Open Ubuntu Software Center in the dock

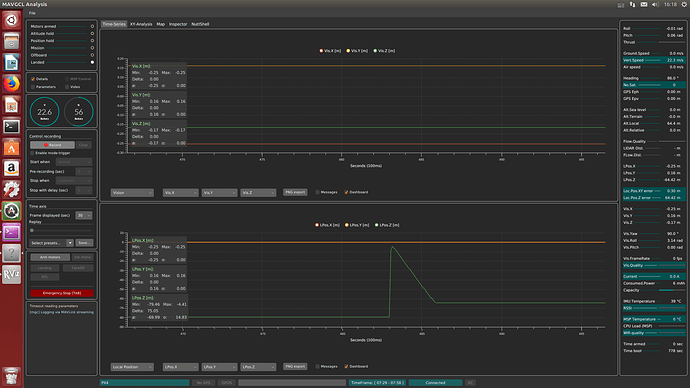[x=11, y=147]
